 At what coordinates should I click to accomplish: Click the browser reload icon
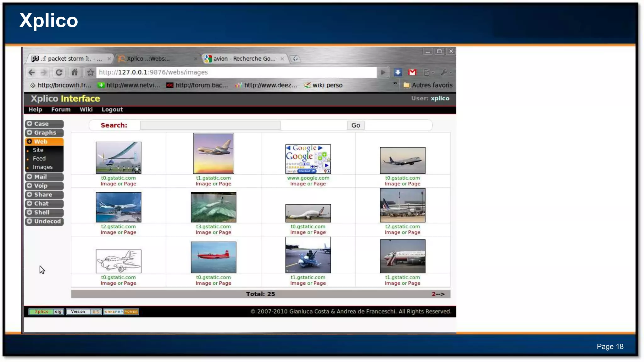59,72
